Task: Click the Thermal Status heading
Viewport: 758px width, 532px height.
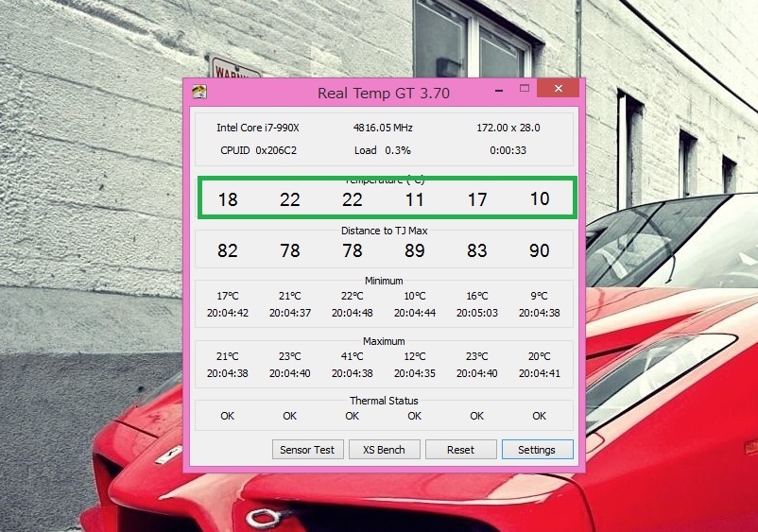Action: coord(384,401)
